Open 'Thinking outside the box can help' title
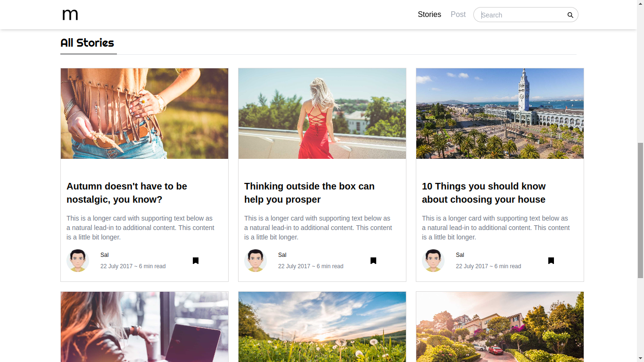 tap(309, 193)
